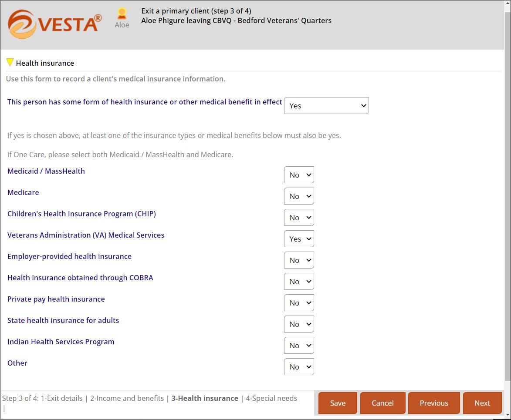Go to 2-Income and benefits step
The height and width of the screenshot is (420, 511).
127,398
